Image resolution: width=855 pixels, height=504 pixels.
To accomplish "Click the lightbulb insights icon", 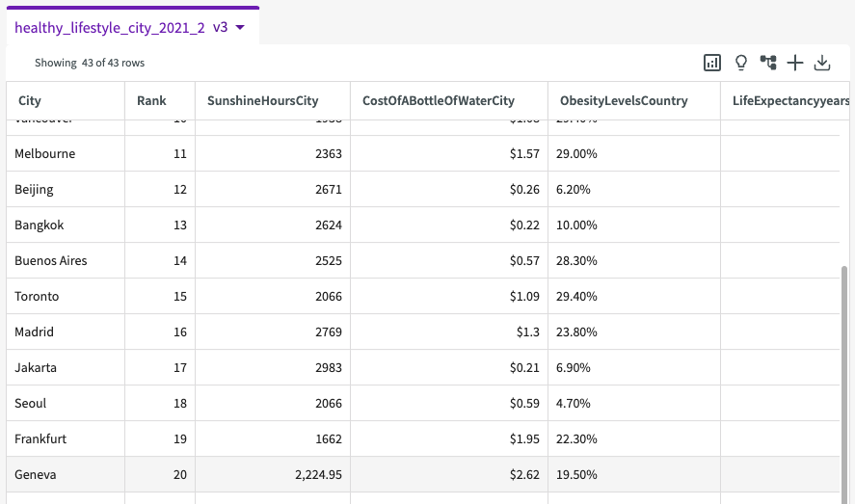I will [740, 63].
